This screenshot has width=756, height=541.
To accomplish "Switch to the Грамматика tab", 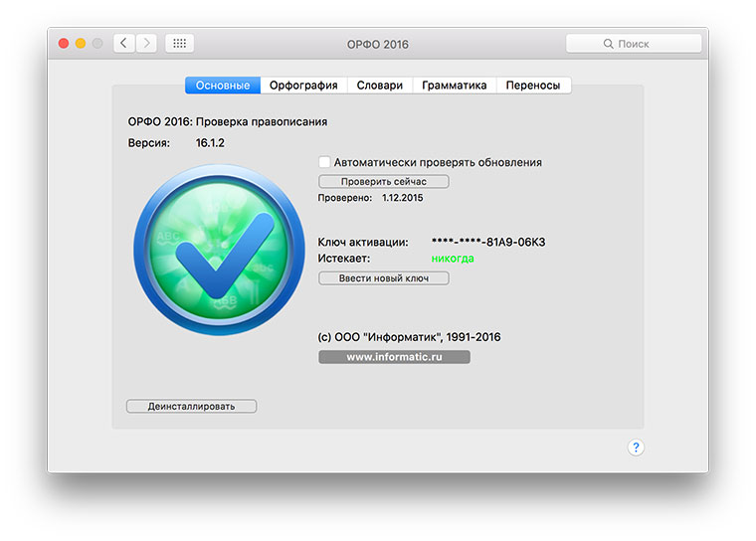I will coord(455,86).
